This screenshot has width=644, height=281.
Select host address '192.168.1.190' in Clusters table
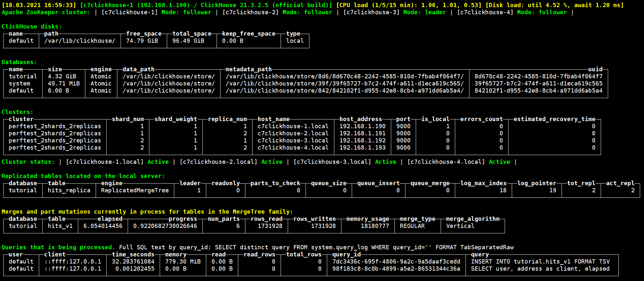coord(362,126)
